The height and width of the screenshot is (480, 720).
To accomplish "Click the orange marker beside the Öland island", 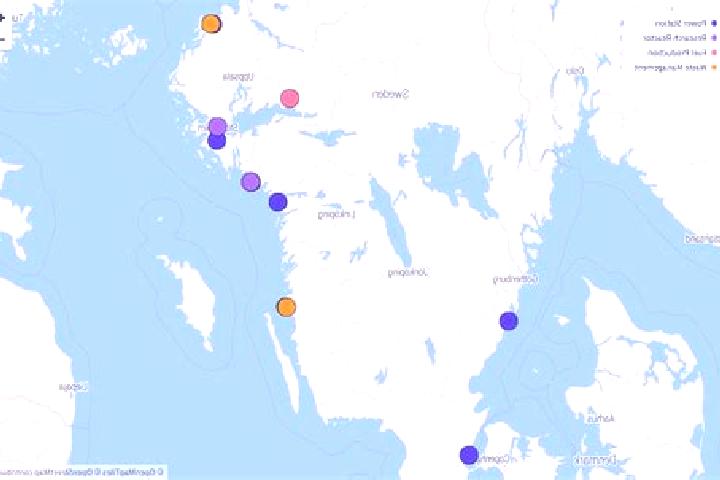I will tap(286, 307).
